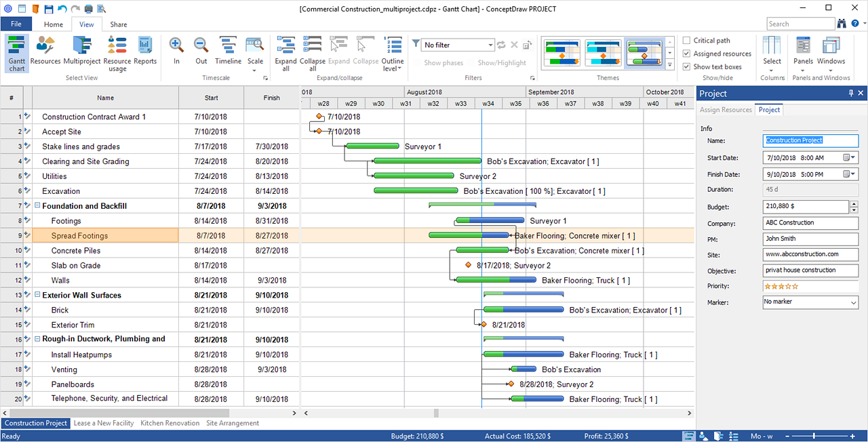Screen dimensions: 868x442
Task: Click Collapse all tasks
Action: [313, 54]
